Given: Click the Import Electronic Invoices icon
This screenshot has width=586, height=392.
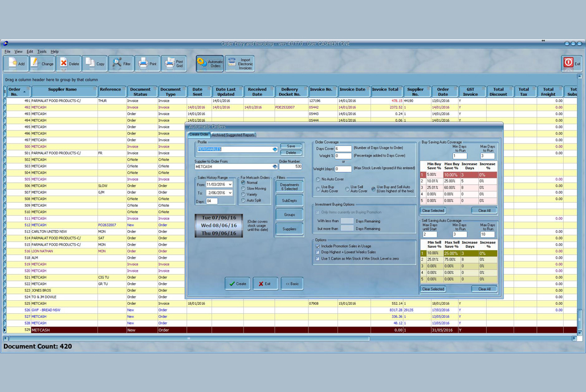Looking at the screenshot, I should tap(238, 63).
